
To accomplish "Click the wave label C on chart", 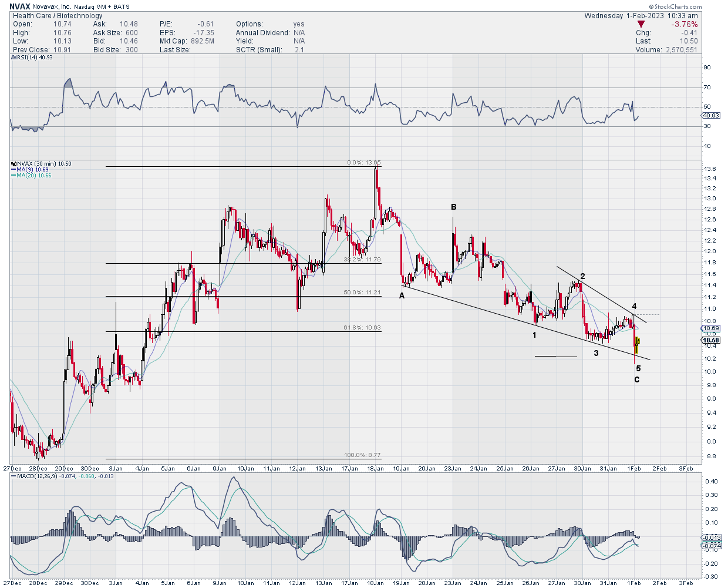I will 636,379.
